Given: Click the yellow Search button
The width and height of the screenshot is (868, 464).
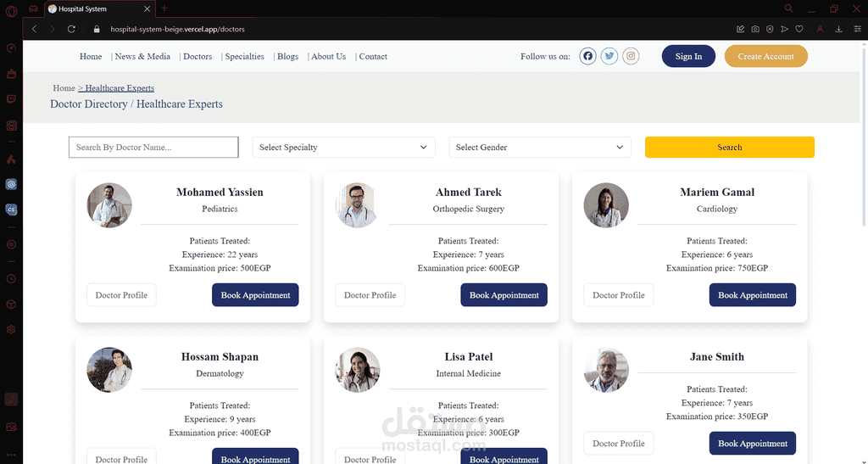Looking at the screenshot, I should pyautogui.click(x=730, y=148).
